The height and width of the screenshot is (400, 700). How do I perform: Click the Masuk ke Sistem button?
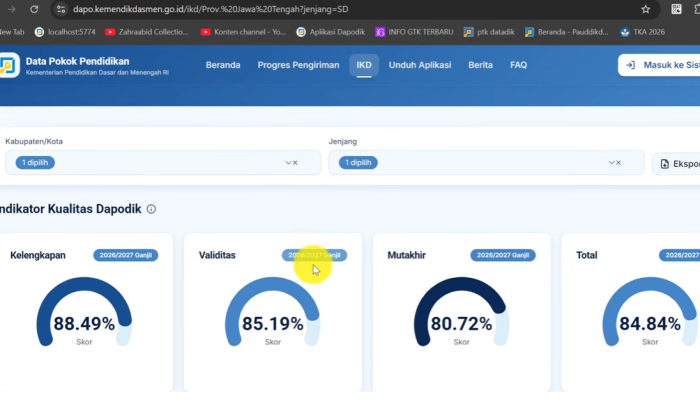[x=659, y=65]
